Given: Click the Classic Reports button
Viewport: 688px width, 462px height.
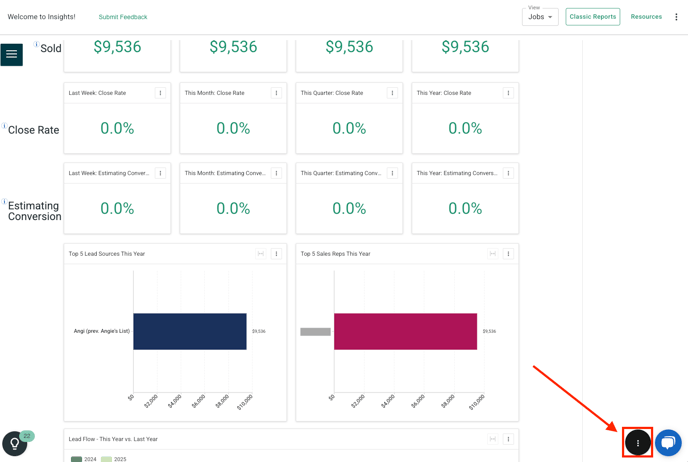Looking at the screenshot, I should (593, 17).
